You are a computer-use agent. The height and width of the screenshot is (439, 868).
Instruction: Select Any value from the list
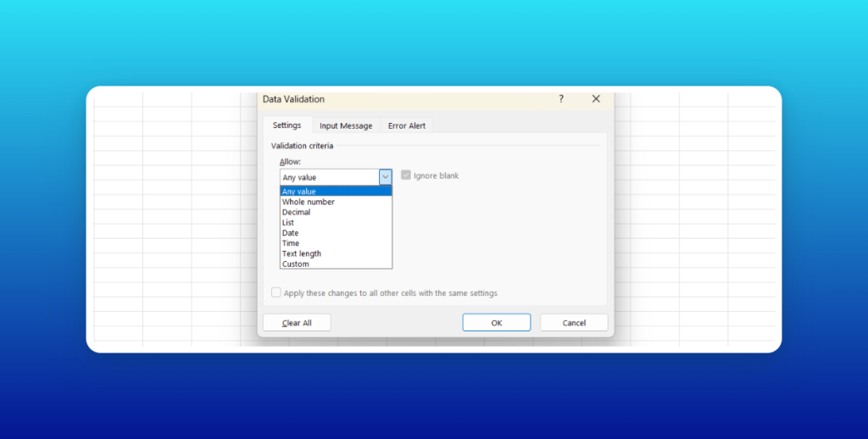[336, 192]
